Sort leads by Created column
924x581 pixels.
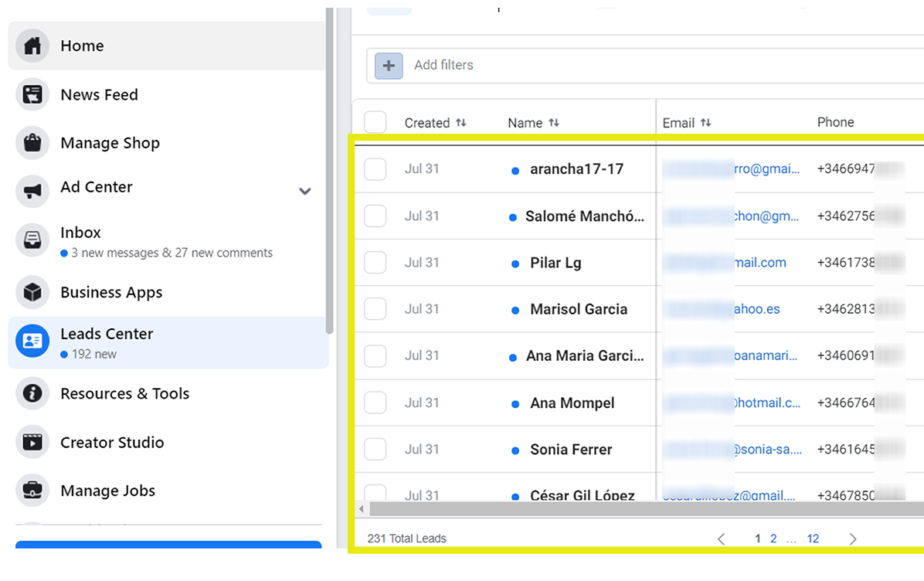pos(461,123)
